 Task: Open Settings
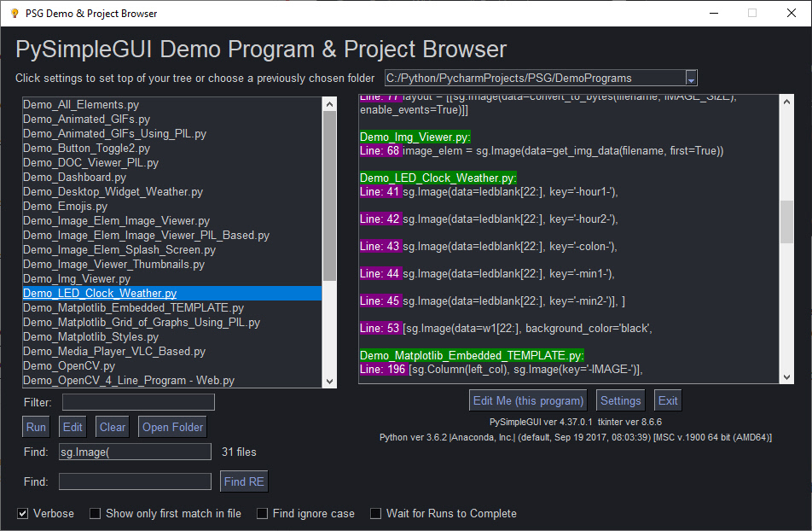pos(620,400)
